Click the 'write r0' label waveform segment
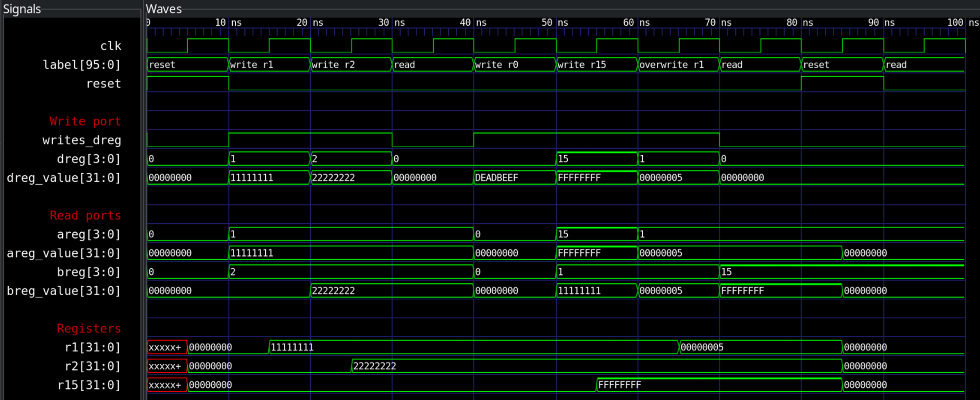980x400 pixels. (515, 65)
